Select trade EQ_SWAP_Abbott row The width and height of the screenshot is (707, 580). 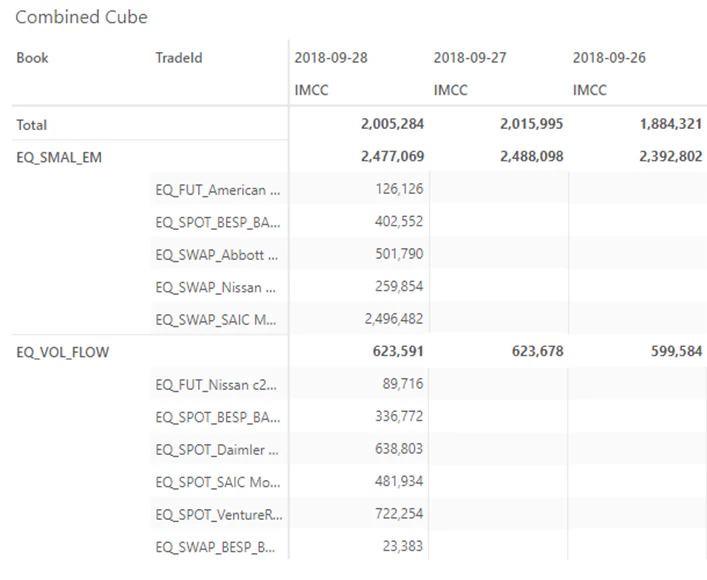(x=217, y=255)
